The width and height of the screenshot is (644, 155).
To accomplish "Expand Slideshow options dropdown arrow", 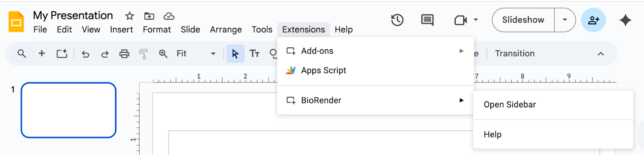I will [x=565, y=20].
